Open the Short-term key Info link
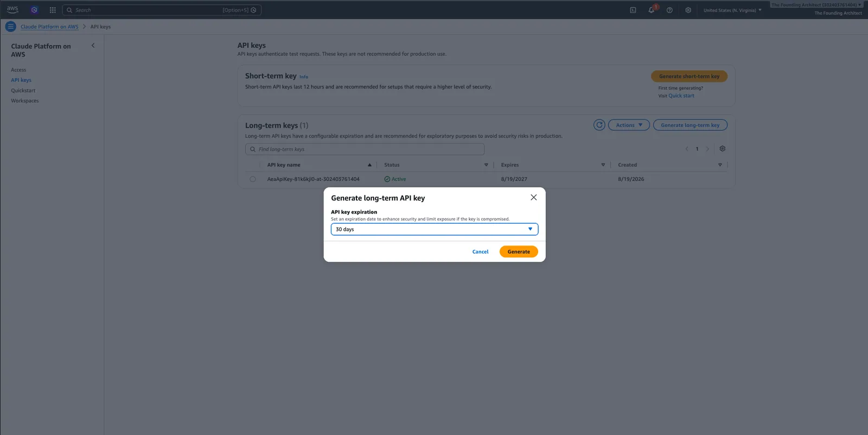The width and height of the screenshot is (868, 435). click(x=304, y=77)
